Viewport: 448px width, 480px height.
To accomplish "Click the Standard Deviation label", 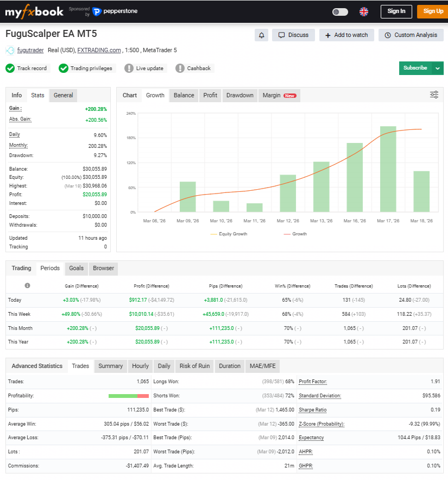I will click(x=320, y=396).
